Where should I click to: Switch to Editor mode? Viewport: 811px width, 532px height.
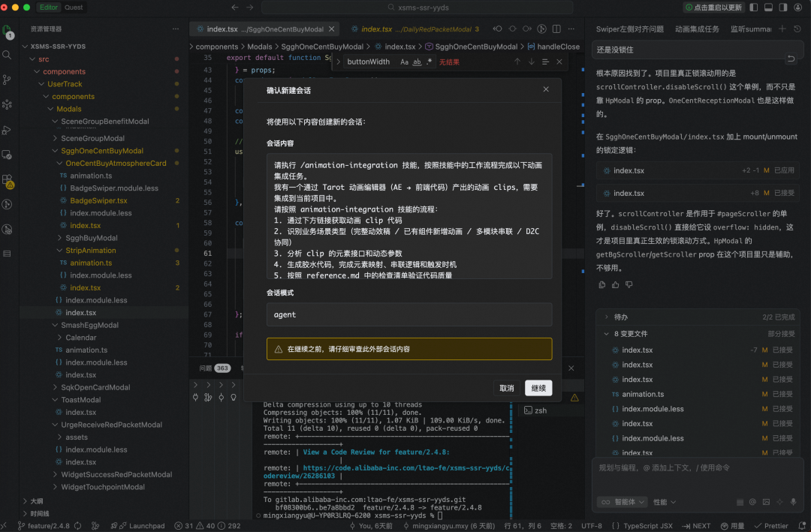(49, 8)
